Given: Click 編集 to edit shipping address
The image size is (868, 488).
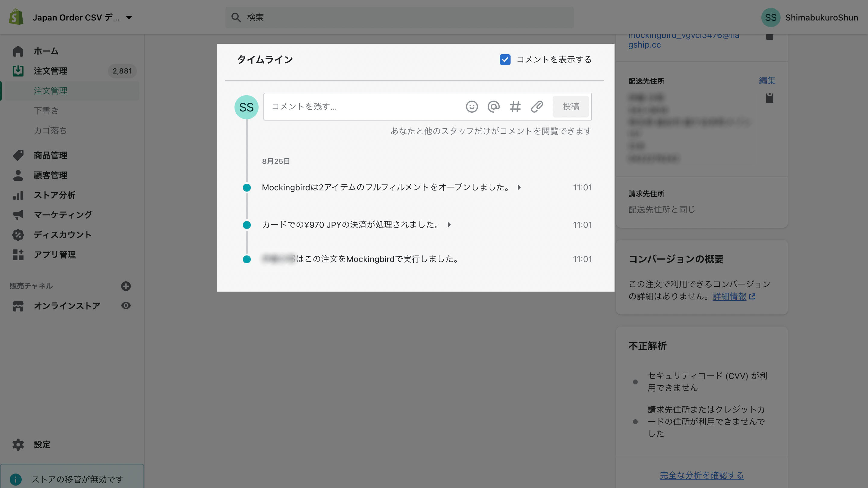Looking at the screenshot, I should [767, 80].
